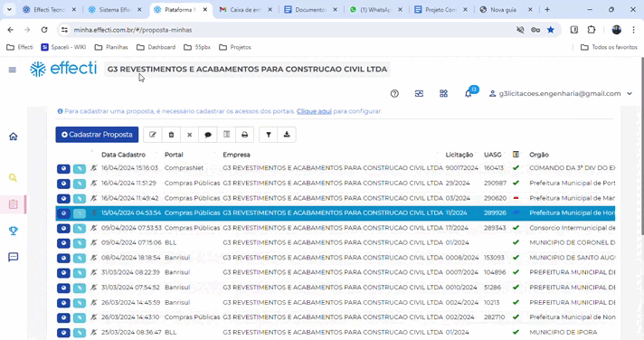644x340 pixels.
Task: Click the password key icon in the address bar
Action: pos(535,30)
